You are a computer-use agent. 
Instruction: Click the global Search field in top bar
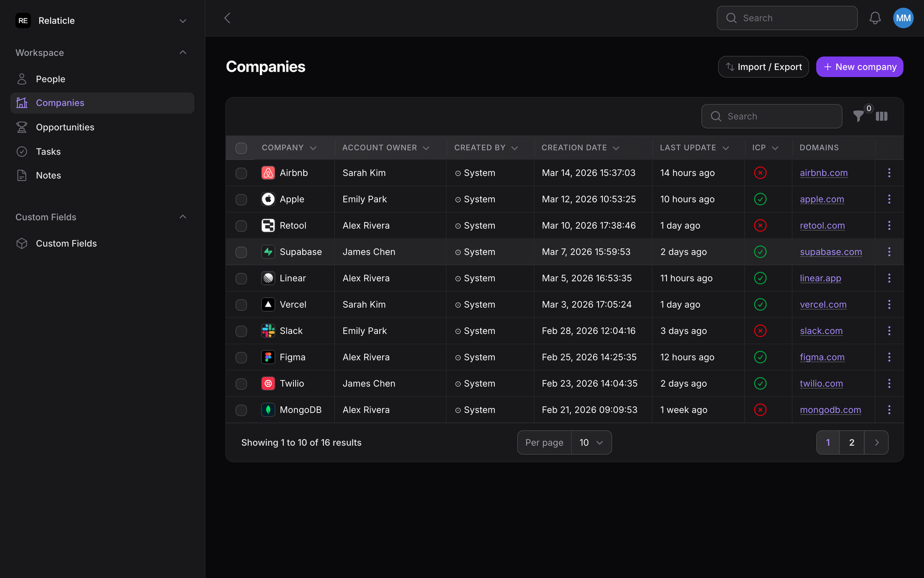click(x=787, y=18)
